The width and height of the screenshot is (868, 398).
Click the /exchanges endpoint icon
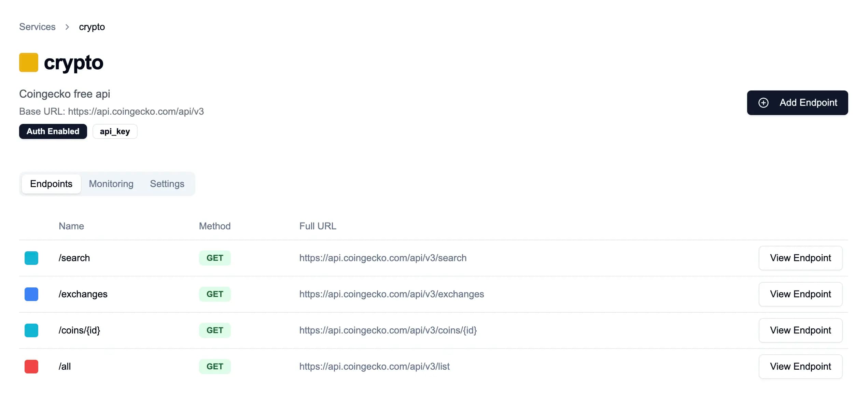click(x=31, y=294)
